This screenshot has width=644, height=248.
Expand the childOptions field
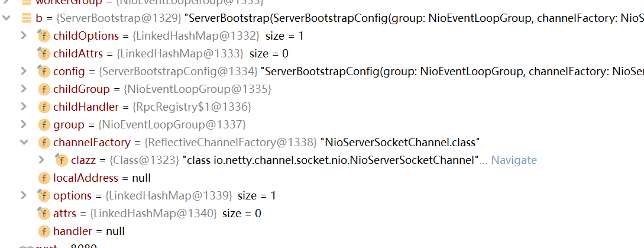tap(24, 36)
